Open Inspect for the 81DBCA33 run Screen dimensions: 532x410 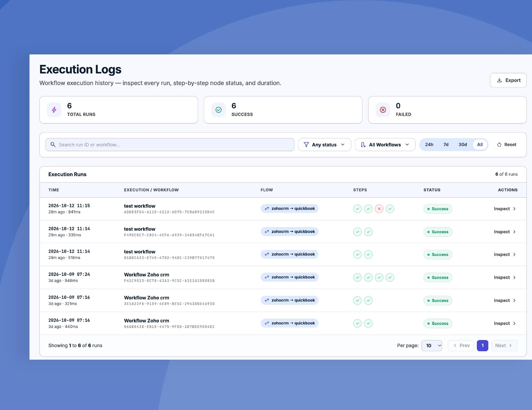point(505,254)
